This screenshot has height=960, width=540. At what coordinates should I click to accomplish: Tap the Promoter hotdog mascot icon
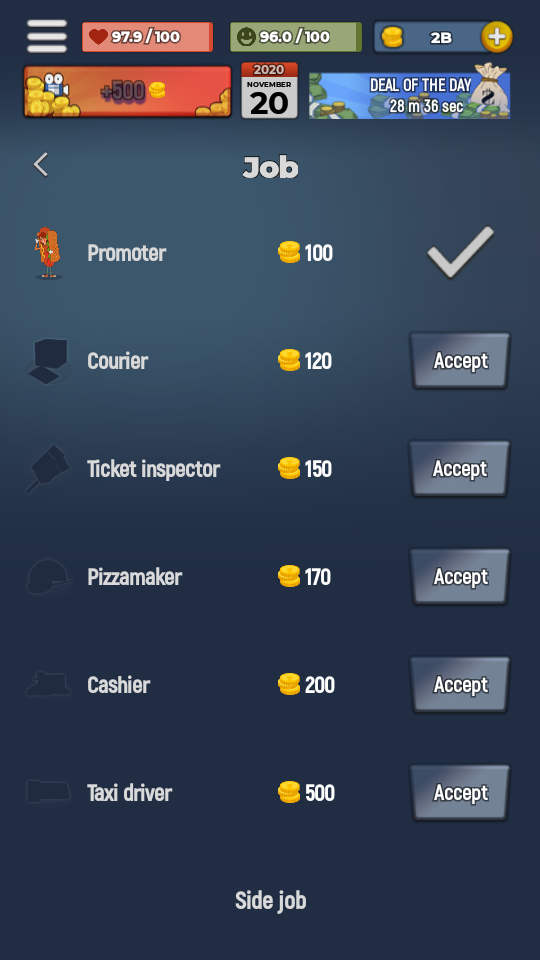click(x=48, y=253)
